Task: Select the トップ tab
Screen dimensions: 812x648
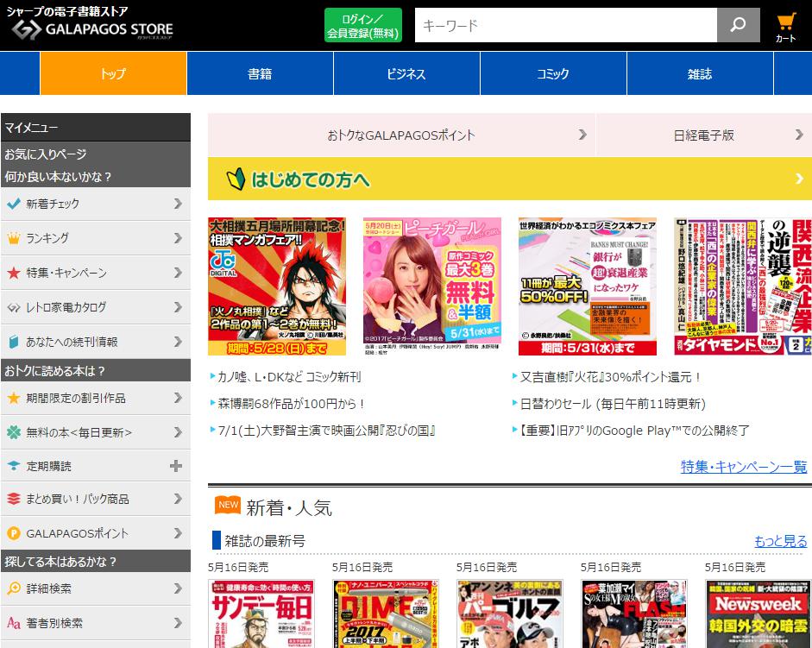Action: [x=113, y=73]
